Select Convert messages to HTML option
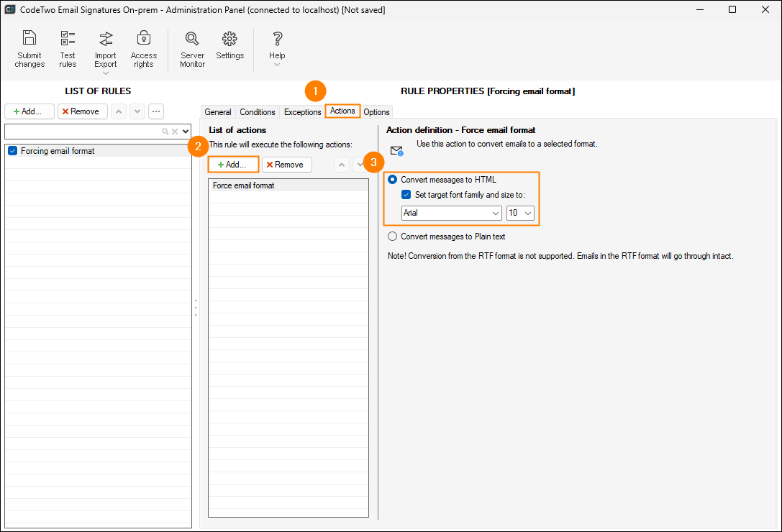Image resolution: width=782 pixels, height=532 pixels. (393, 180)
